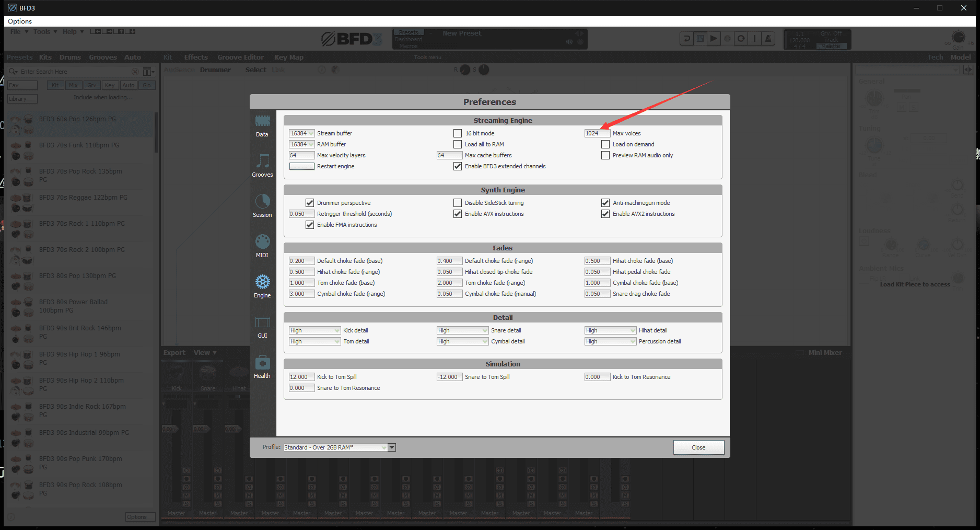Open the Hihat detail dropdown

pyautogui.click(x=611, y=330)
